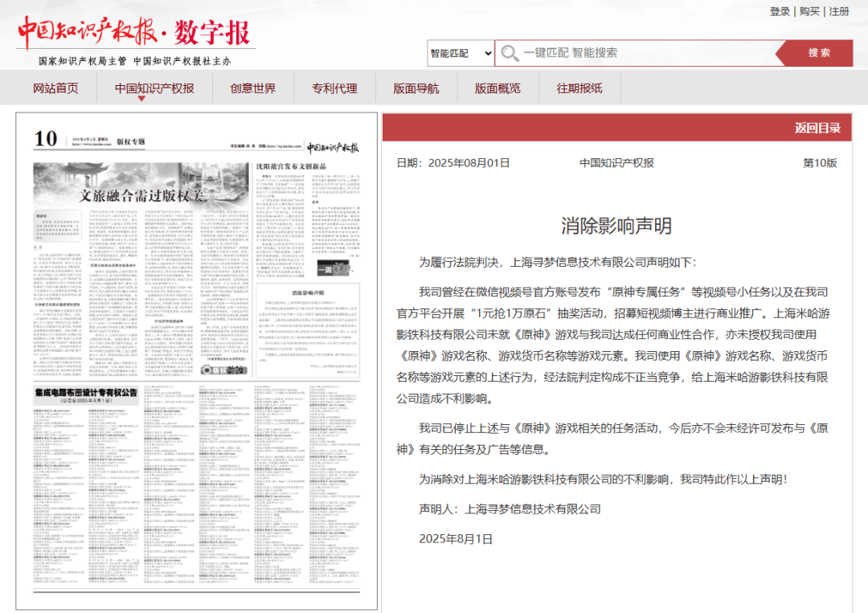Click the article title 消除影响声明

616,227
